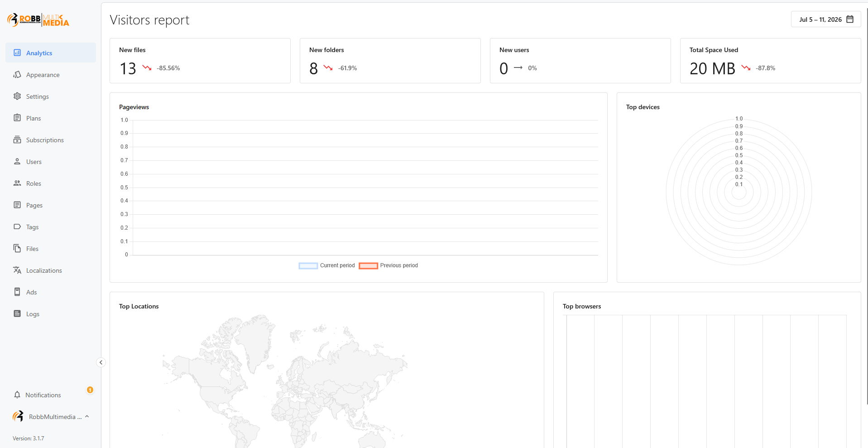This screenshot has width=868, height=448.
Task: Open Analytics in the sidebar
Action: pyautogui.click(x=51, y=53)
